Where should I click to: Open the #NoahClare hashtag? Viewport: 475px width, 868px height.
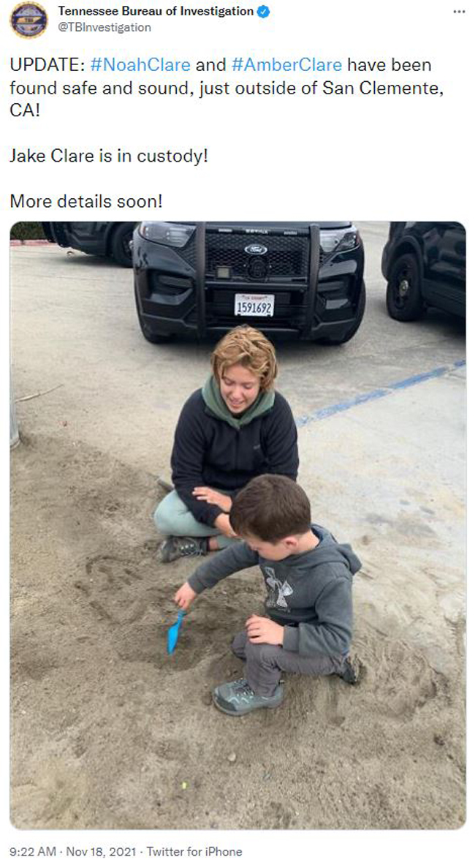140,65
